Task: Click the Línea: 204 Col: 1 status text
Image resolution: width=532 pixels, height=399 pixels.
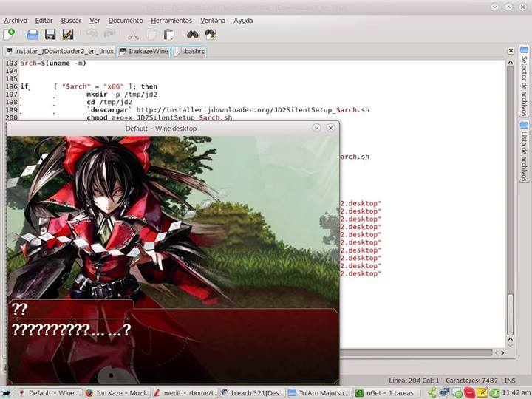Action: (414, 381)
